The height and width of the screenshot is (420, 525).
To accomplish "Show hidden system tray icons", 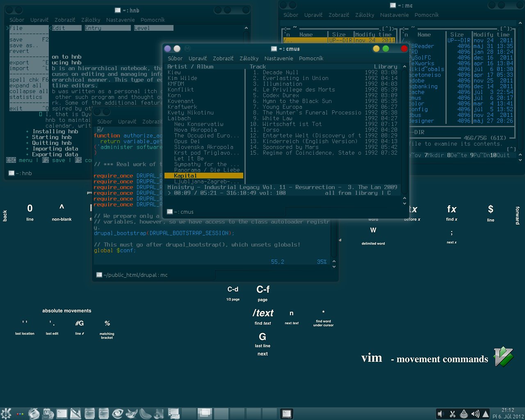I will (486, 414).
